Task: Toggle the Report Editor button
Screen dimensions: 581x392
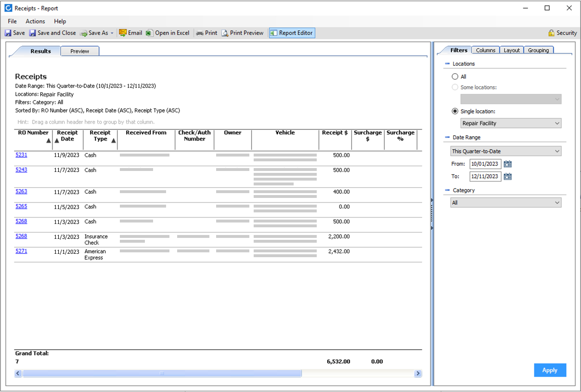Action: point(292,33)
